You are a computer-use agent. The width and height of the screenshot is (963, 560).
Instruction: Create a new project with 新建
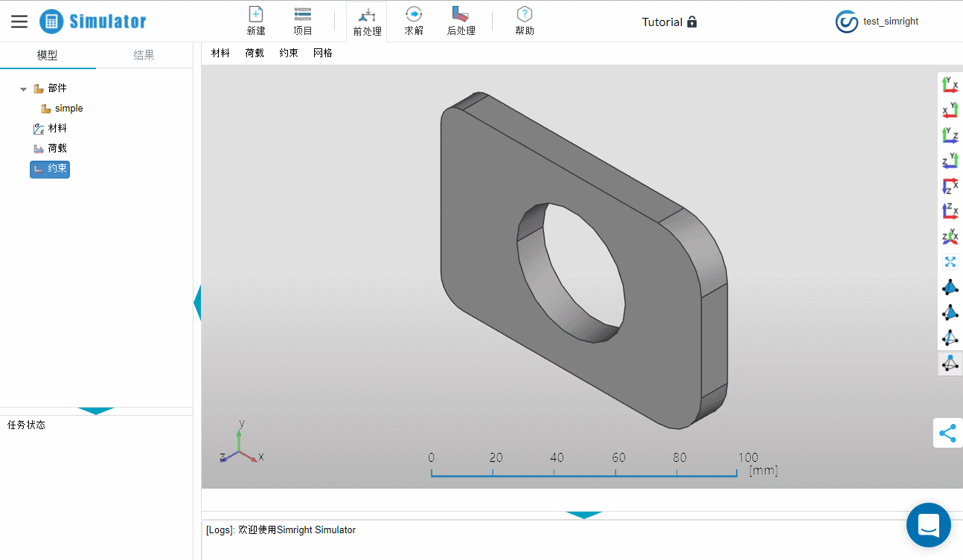click(x=256, y=22)
